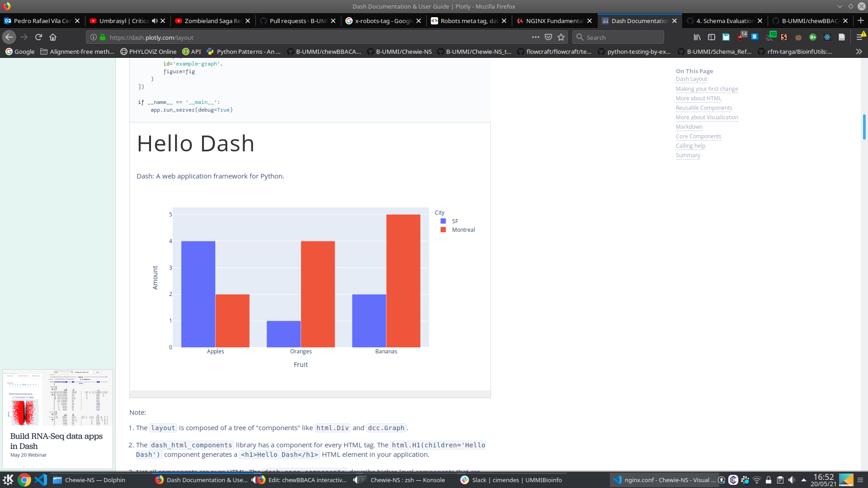Switch to NGINX Fundamentals tab

554,21
